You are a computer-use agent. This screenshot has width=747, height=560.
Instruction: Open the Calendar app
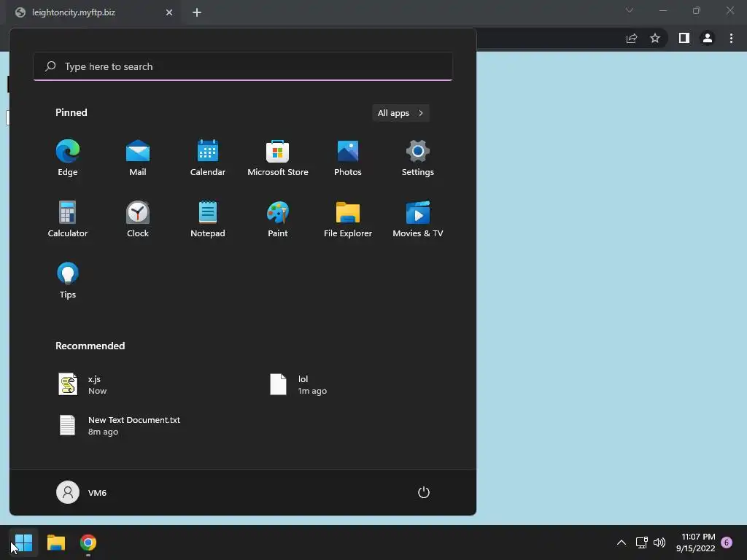[x=208, y=158]
